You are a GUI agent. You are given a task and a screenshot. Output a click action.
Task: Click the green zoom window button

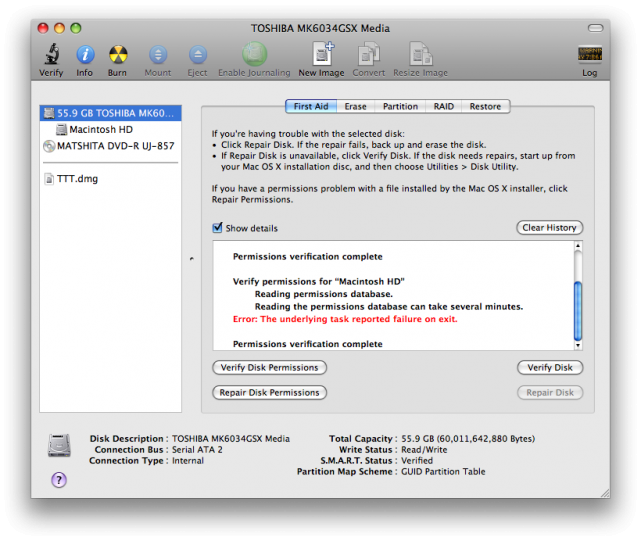point(76,28)
